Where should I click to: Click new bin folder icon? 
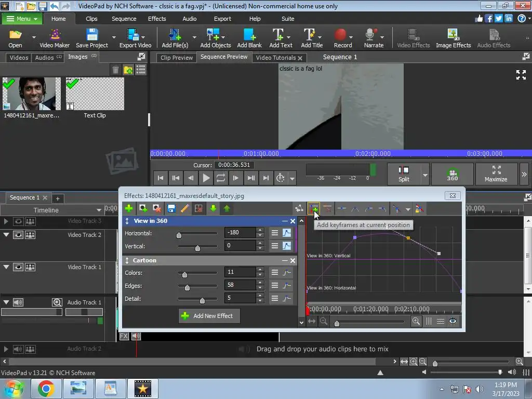pyautogui.click(x=128, y=70)
